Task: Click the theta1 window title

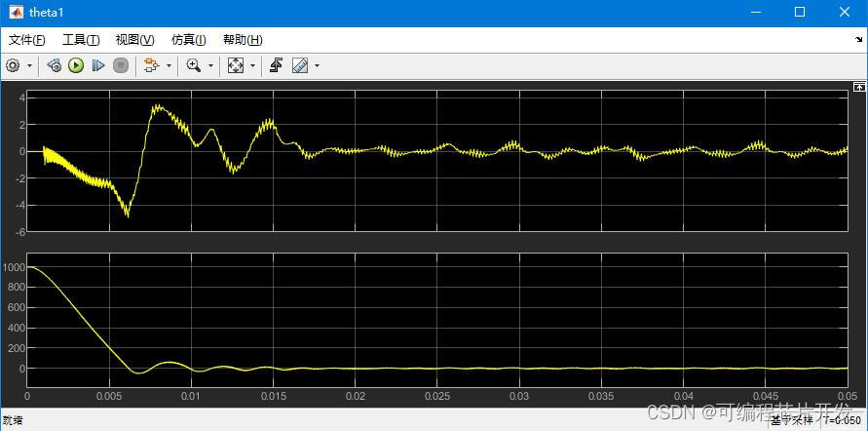Action: pos(46,12)
